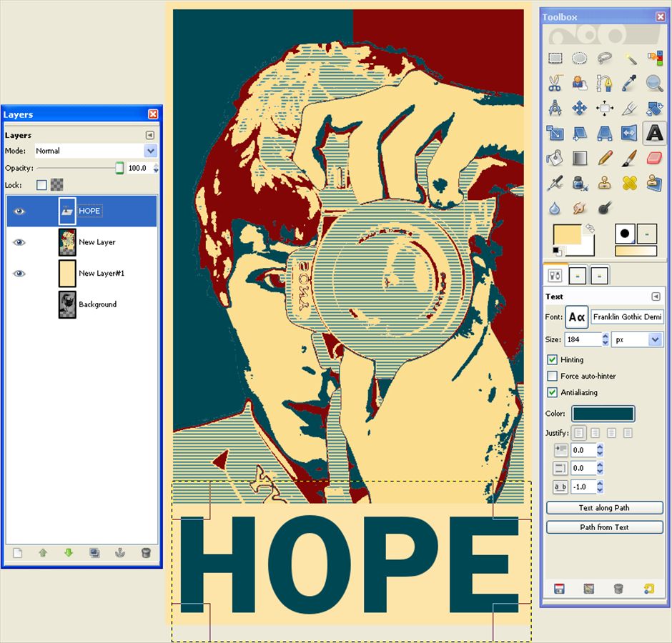Viewport: 672px width, 643px height.
Task: Tick the Lock pixels checkbox
Action: (41, 184)
